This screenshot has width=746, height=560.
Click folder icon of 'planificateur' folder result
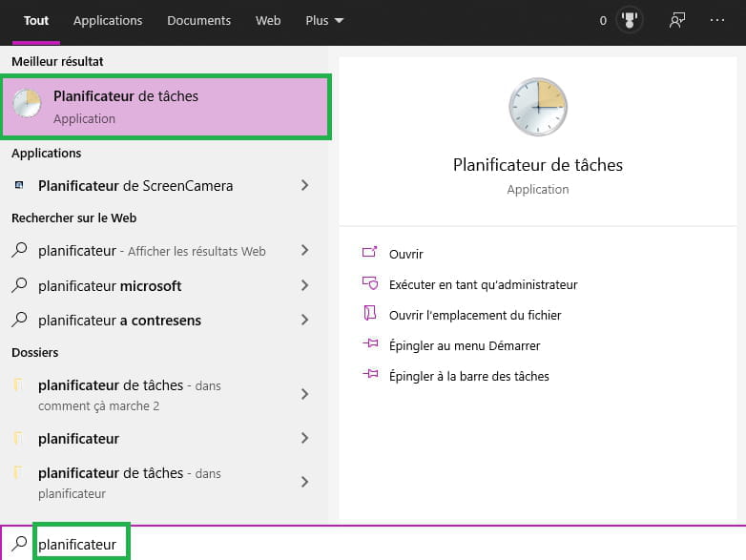[18, 438]
